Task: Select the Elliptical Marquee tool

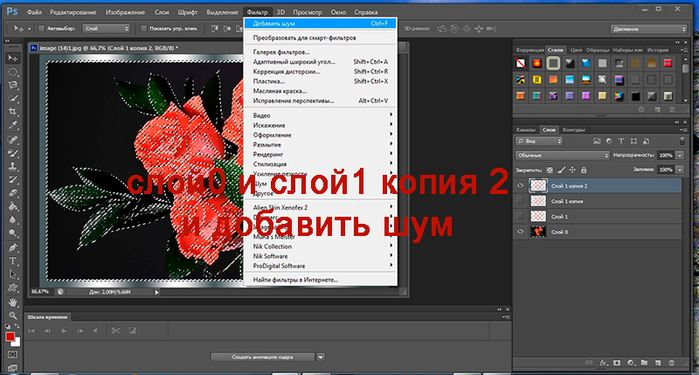Action: click(12, 72)
